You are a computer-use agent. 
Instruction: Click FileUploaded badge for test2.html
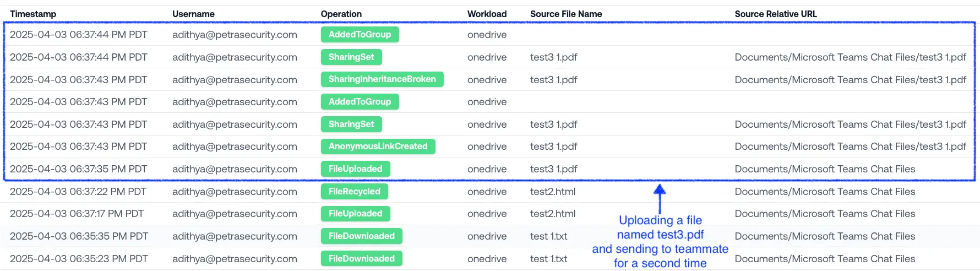click(x=356, y=214)
